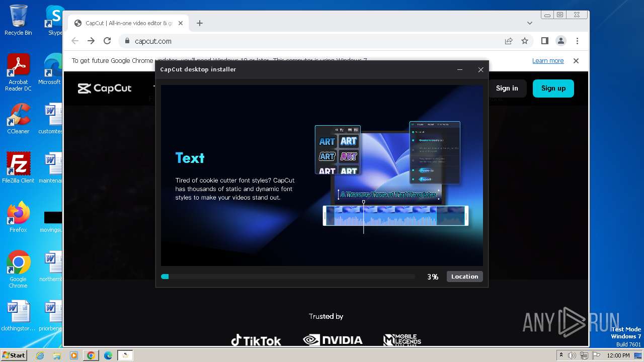Open FileZilla Client desktop shortcut
Viewport: 644px width, 362px height.
pyautogui.click(x=18, y=168)
